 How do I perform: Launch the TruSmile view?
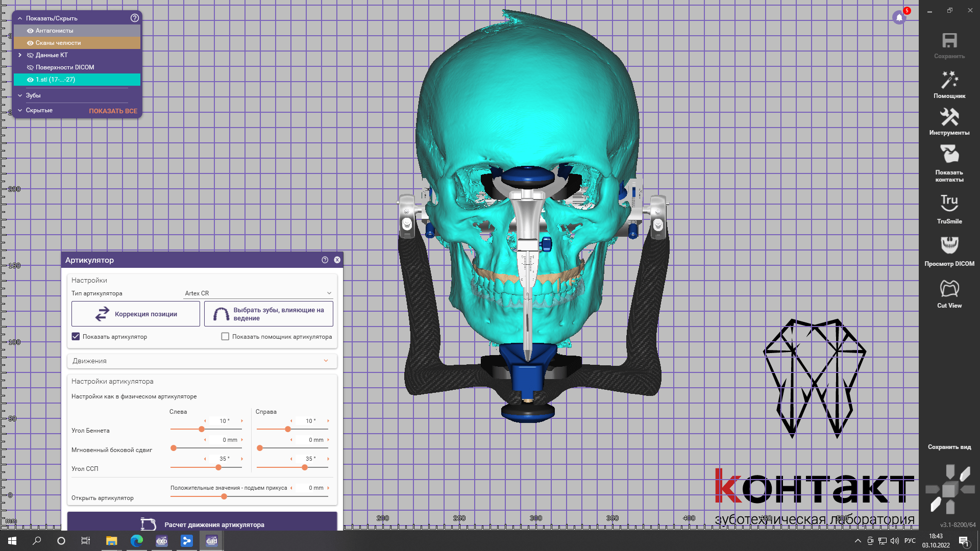coord(949,208)
